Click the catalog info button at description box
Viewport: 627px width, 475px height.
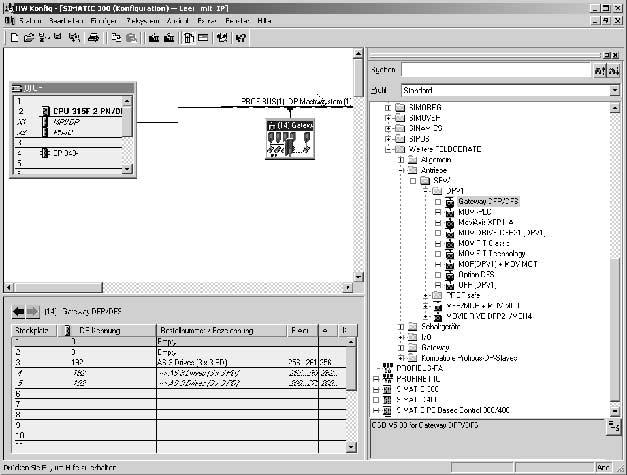[614, 426]
